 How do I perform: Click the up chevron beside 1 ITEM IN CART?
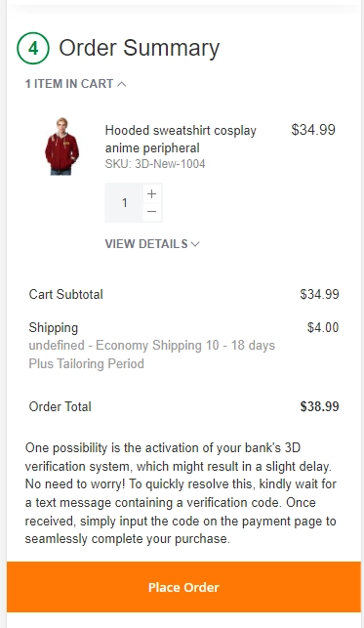coord(122,84)
